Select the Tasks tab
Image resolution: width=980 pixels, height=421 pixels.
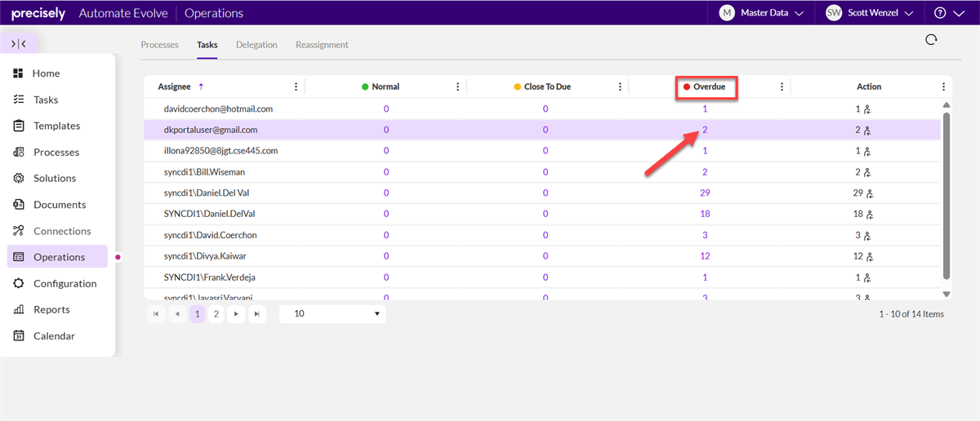[x=207, y=45]
